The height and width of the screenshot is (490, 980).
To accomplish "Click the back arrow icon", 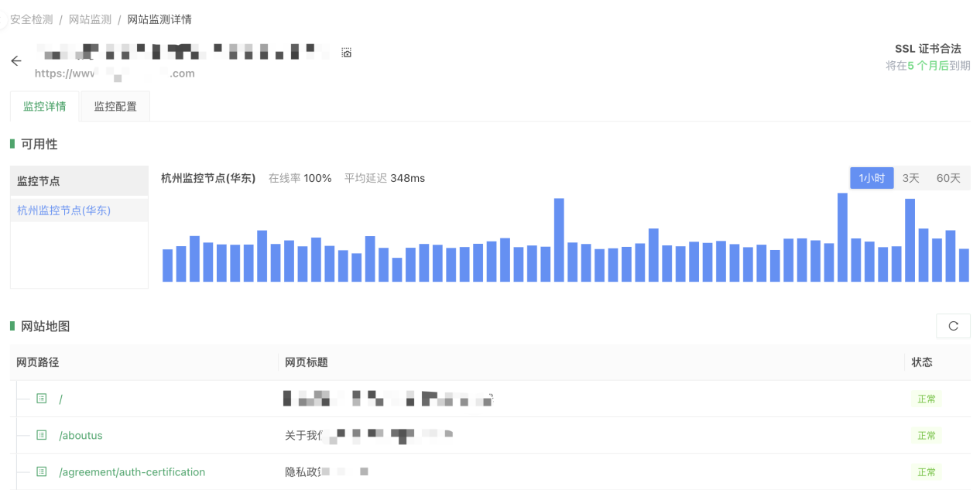I will 16,61.
